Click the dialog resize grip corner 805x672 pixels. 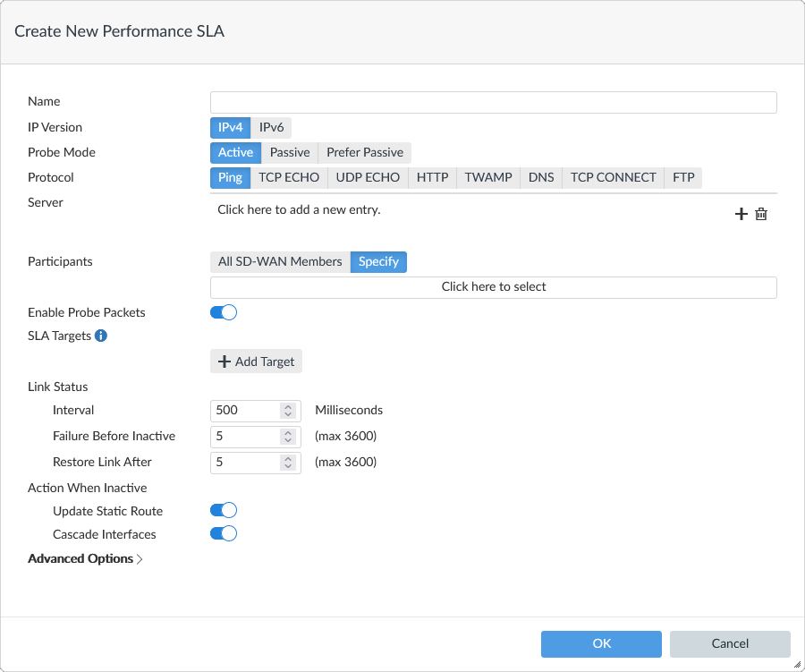[797, 664]
